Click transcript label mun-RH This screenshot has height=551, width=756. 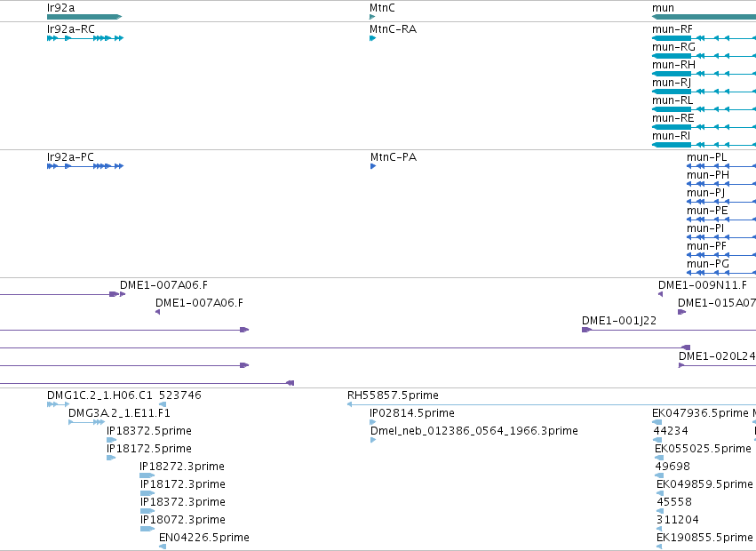point(673,65)
